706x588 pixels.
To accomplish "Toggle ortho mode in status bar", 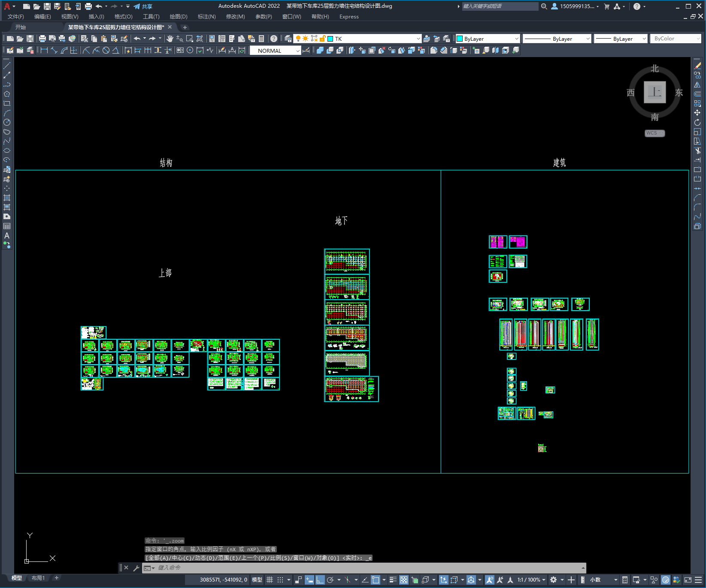I will [320, 580].
